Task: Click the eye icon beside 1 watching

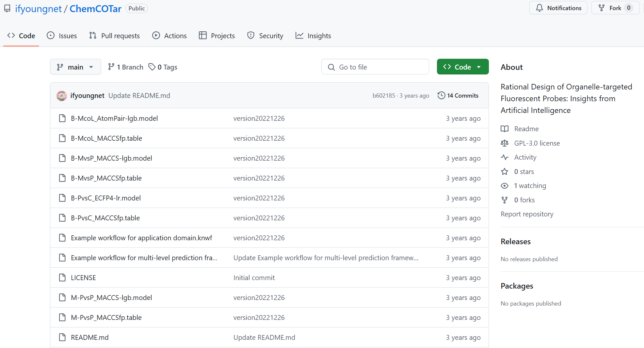Action: [x=505, y=185]
